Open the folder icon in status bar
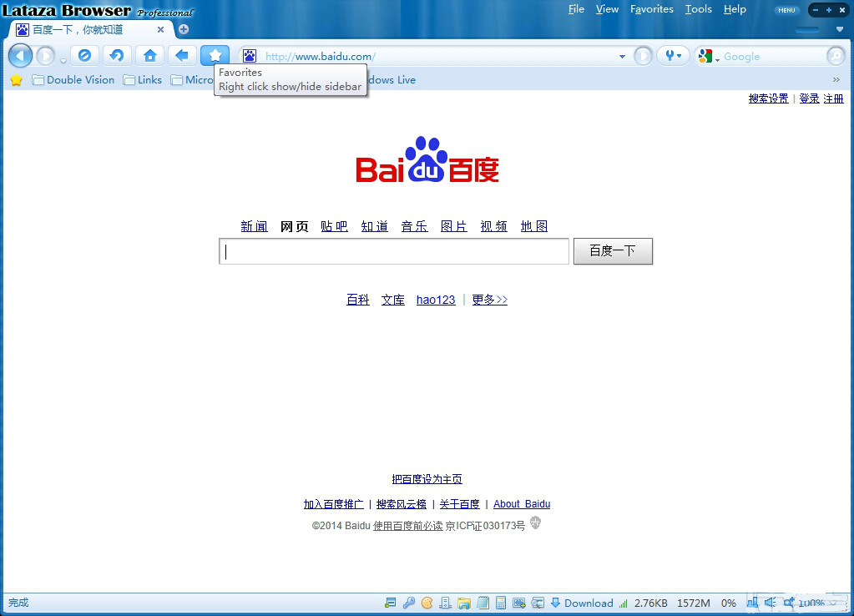The width and height of the screenshot is (854, 616). click(464, 603)
